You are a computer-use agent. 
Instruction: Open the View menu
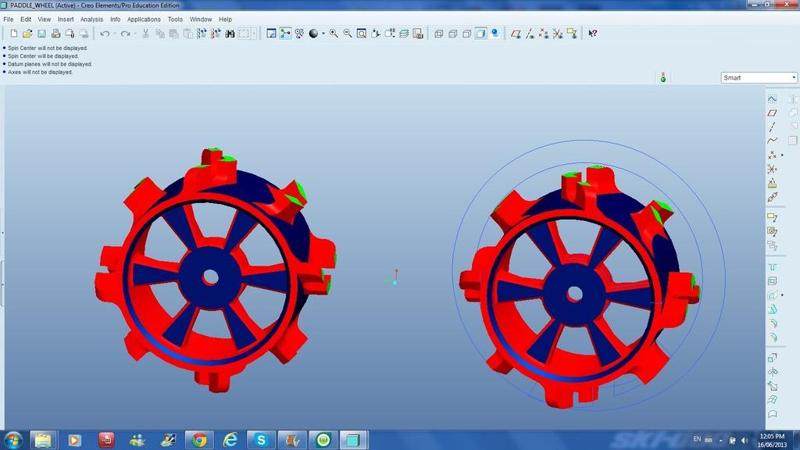point(44,19)
